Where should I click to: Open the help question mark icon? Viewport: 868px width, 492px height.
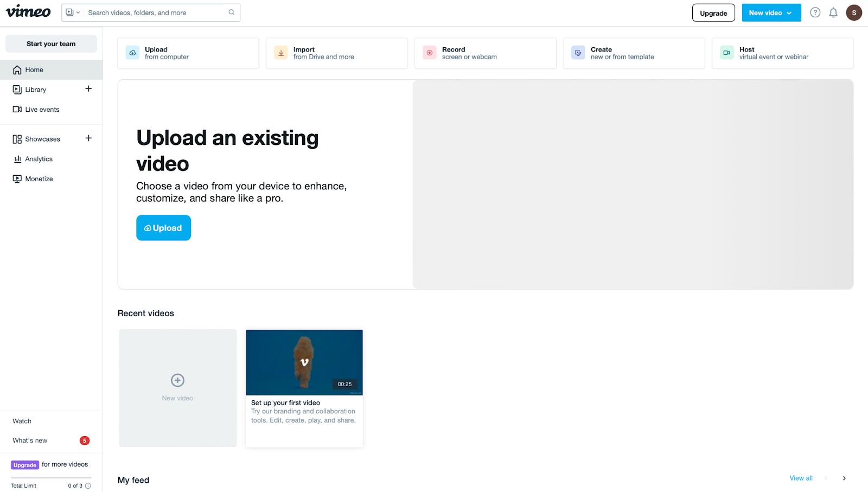815,12
